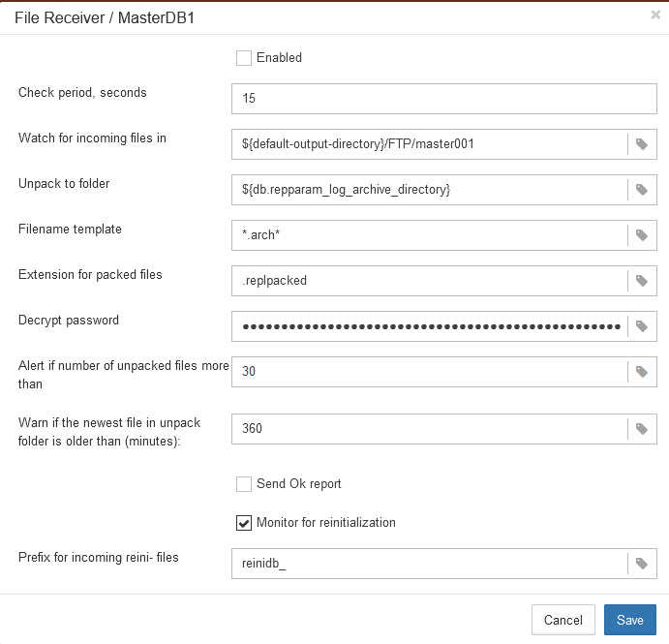Click tag icon beside newest file warning field

coord(642,429)
